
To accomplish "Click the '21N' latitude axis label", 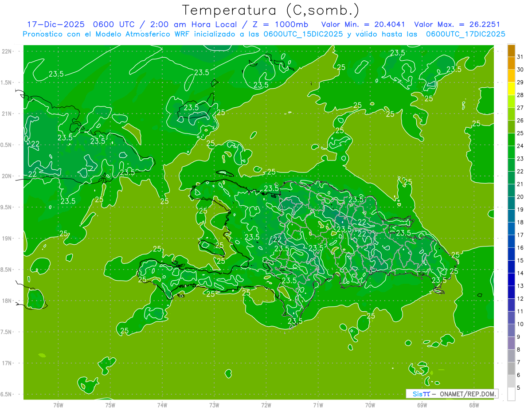I will pyautogui.click(x=8, y=114).
